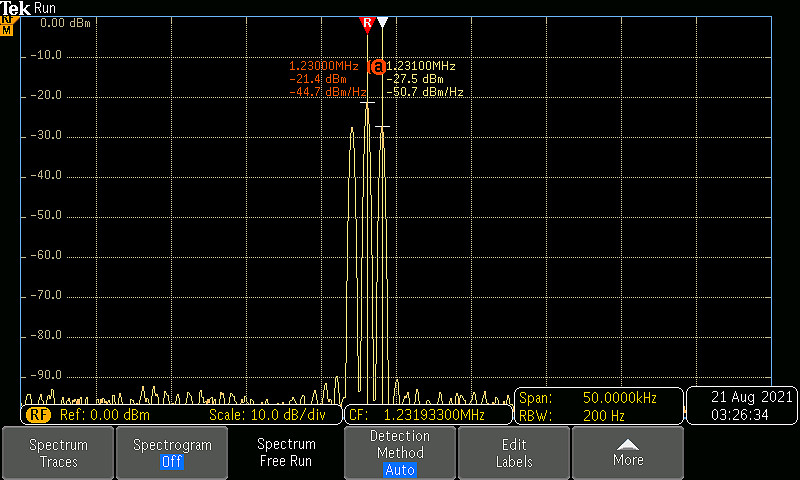Select the Ref: 0.00 dBm readout
800x480 pixels.
(105, 415)
